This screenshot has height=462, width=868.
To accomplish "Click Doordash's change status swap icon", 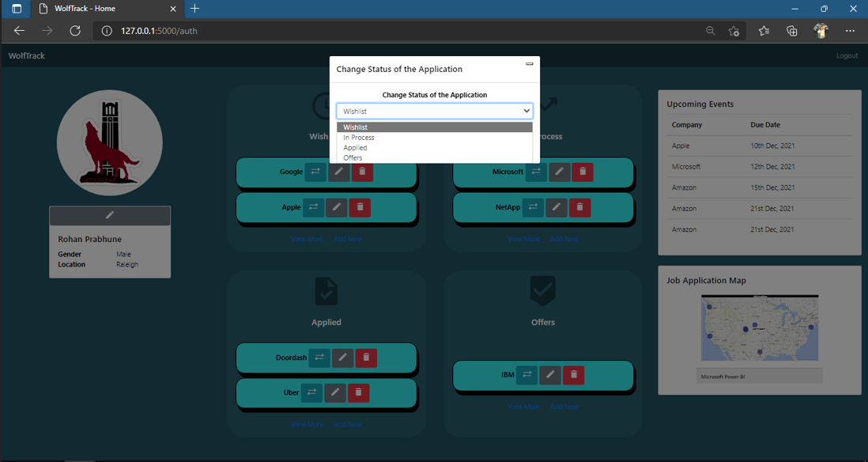I will coord(319,358).
